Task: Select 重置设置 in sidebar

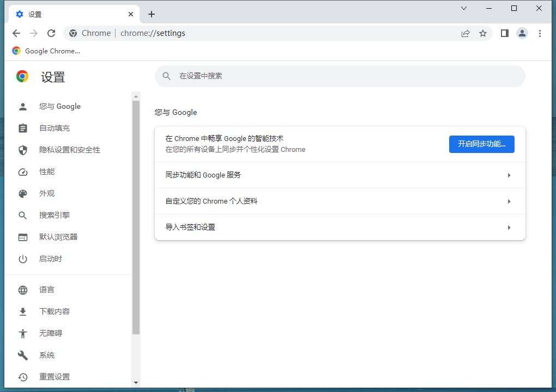Action: pos(55,377)
